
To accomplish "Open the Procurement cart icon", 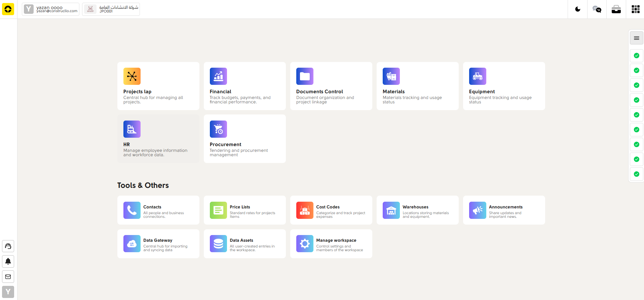I will tap(218, 129).
